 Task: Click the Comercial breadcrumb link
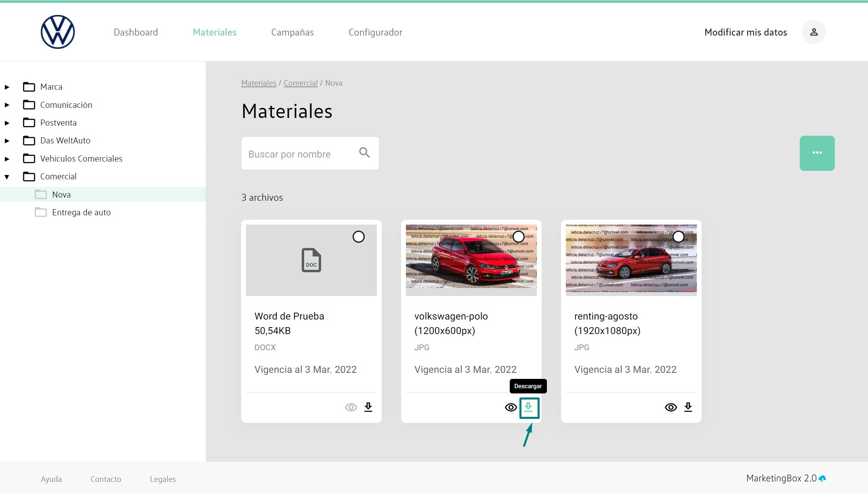[301, 83]
